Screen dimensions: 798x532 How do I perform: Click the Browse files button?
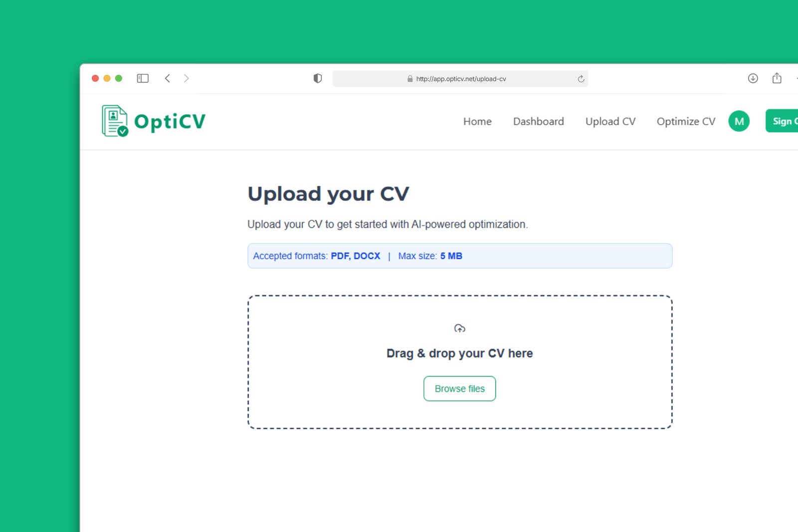pos(460,388)
